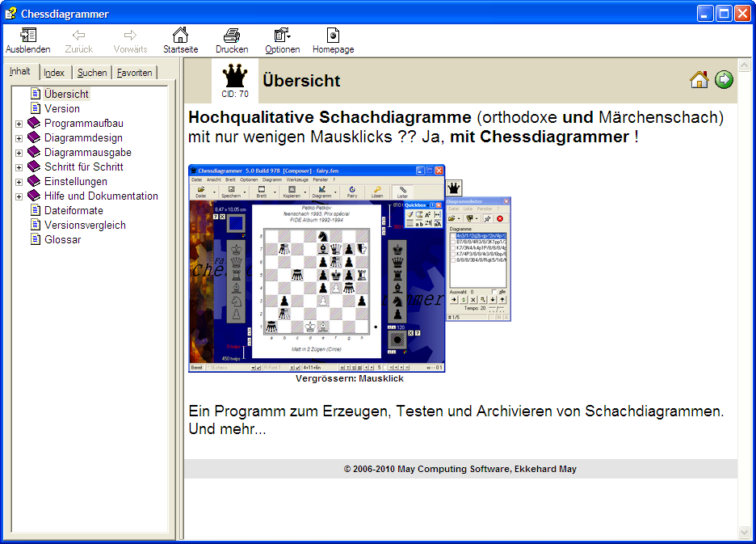Close the Chessdiagrammer help window

pos(742,14)
